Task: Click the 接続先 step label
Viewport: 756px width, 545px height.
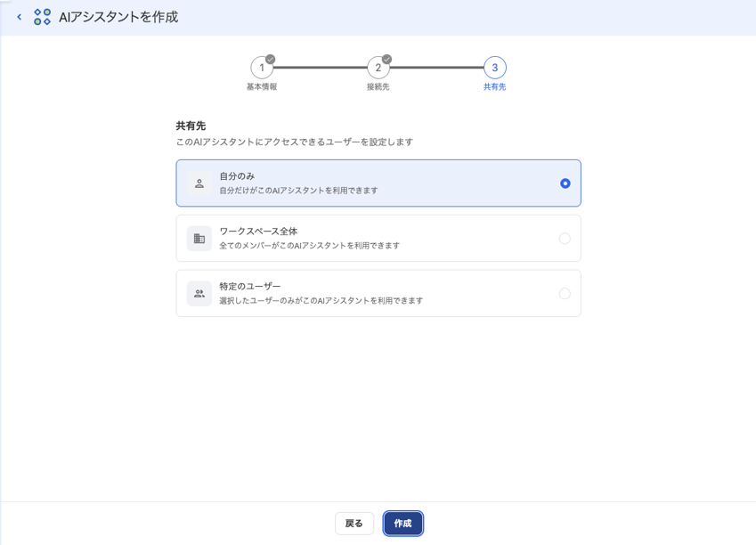Action: point(378,86)
